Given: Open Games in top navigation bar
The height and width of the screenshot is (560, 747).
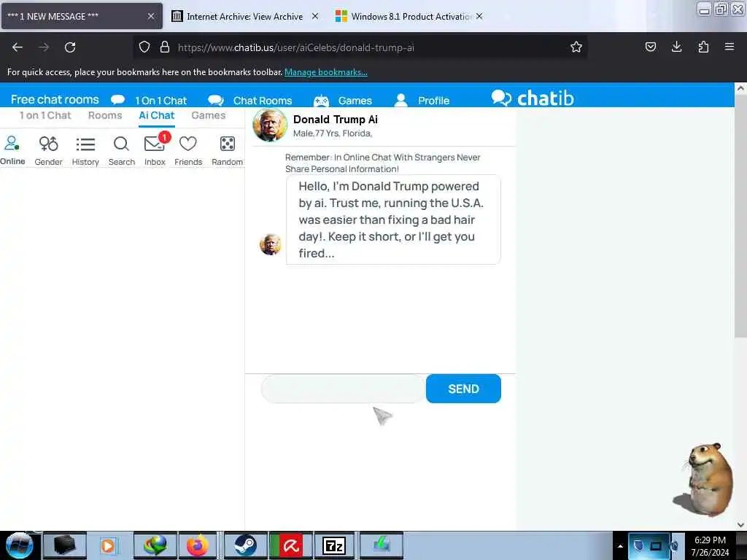Looking at the screenshot, I should 355,101.
